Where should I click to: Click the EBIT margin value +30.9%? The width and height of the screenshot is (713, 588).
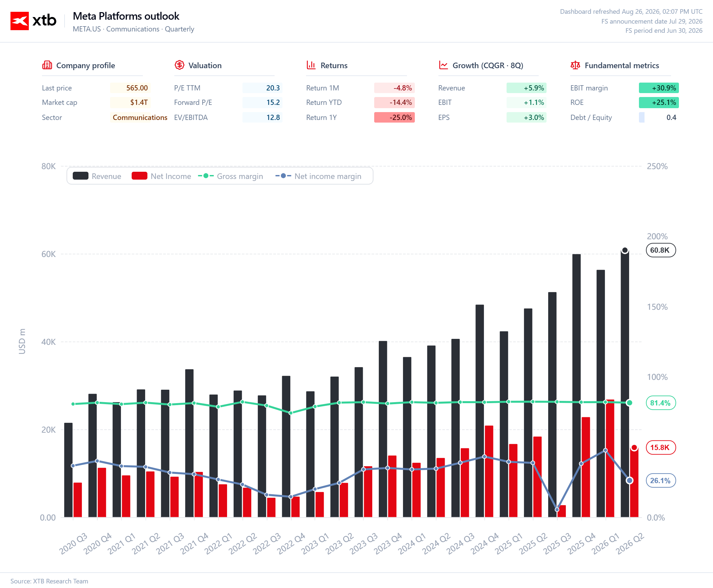(x=659, y=88)
